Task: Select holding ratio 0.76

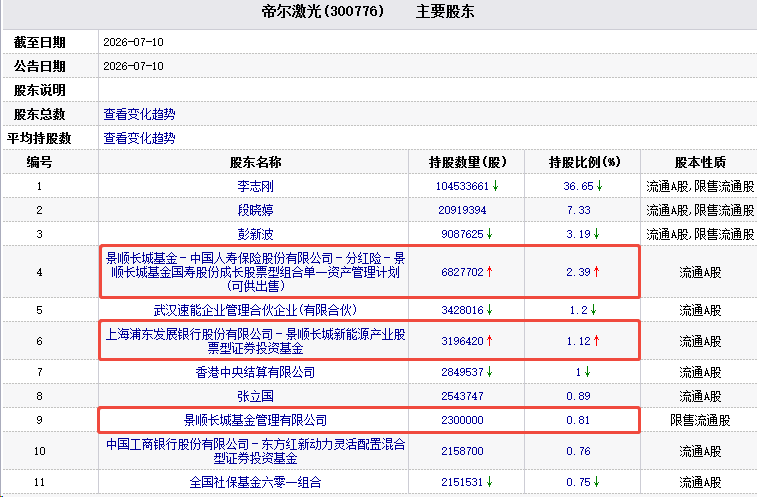Action: (578, 451)
